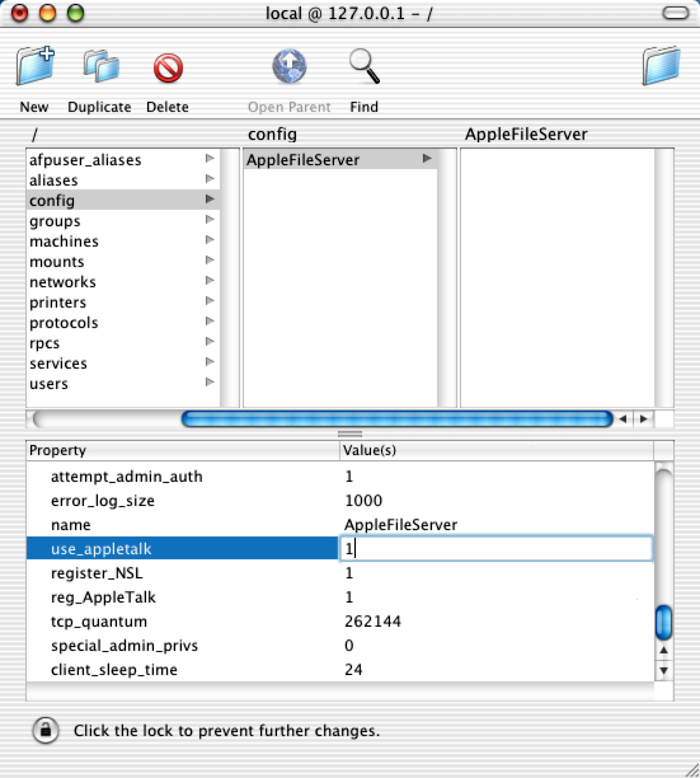
Task: Select AppleFileServer in config column
Action: pos(340,160)
